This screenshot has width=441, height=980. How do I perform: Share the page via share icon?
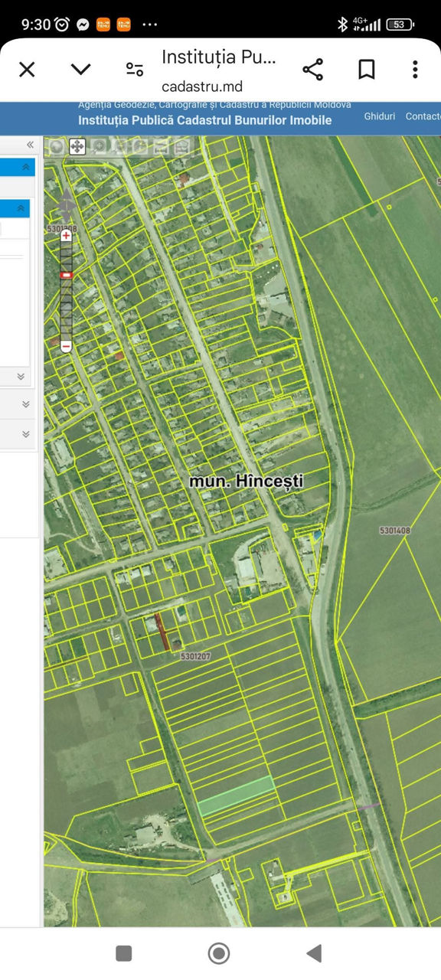pos(312,70)
